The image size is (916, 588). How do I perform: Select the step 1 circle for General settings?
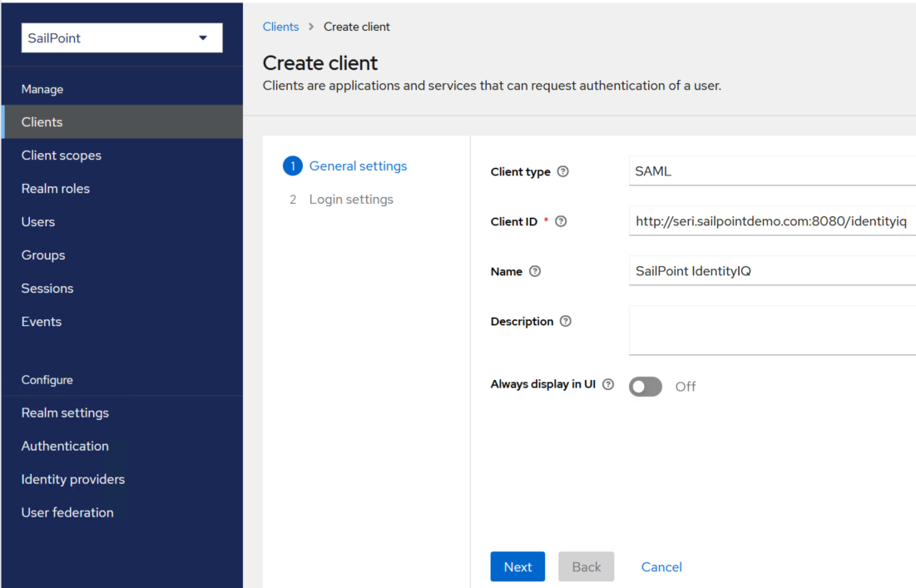tap(293, 166)
